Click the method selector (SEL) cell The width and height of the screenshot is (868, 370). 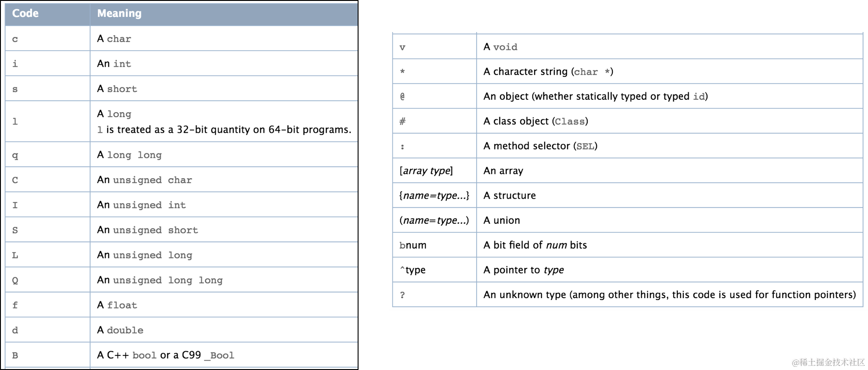540,146
